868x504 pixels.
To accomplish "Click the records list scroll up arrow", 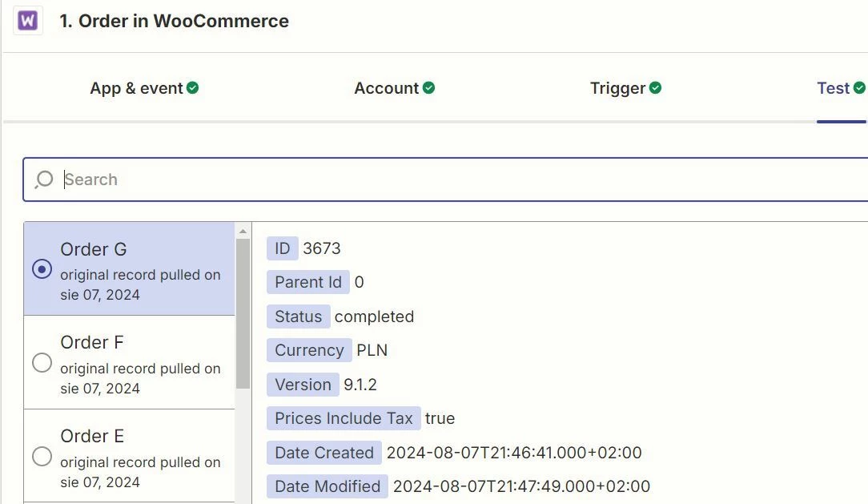I will [x=243, y=231].
